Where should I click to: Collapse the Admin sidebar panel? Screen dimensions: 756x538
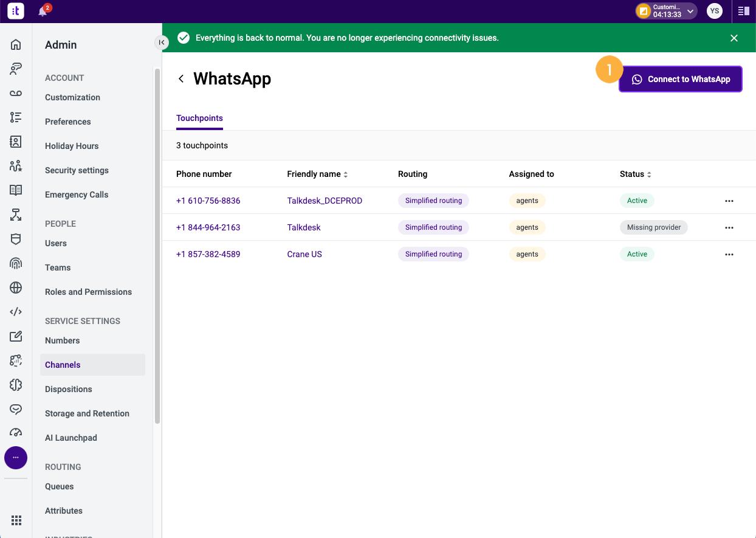point(161,42)
